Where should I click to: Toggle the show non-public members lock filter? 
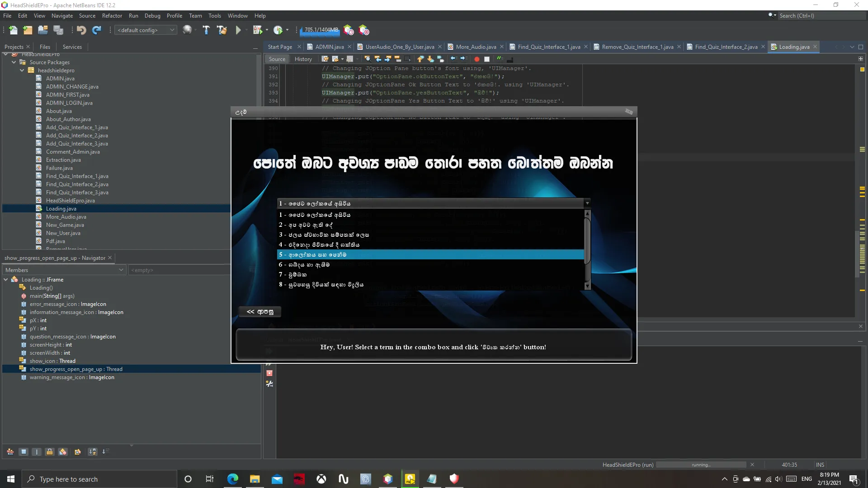tap(50, 452)
